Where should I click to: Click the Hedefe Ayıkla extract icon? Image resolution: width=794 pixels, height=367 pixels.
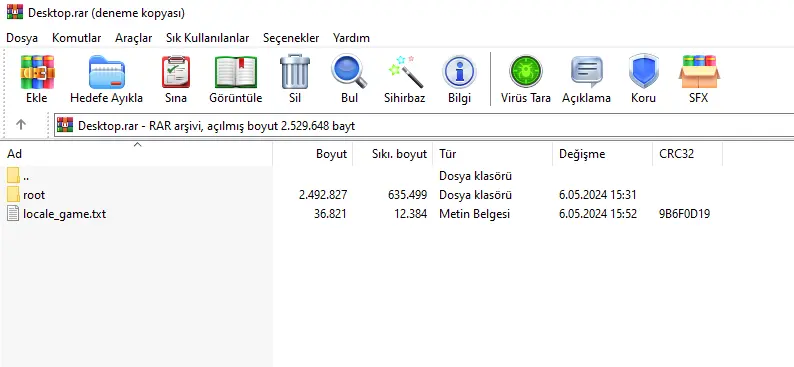click(x=106, y=72)
